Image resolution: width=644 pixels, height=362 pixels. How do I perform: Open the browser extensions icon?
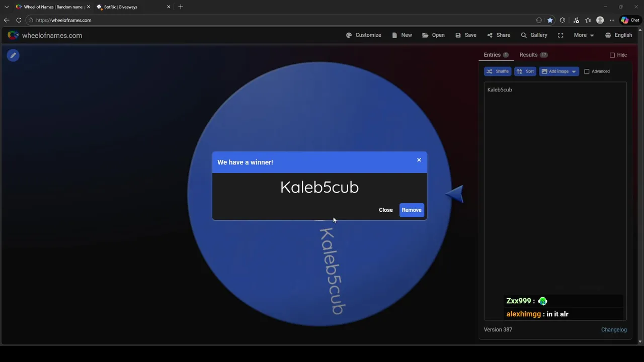pyautogui.click(x=562, y=20)
